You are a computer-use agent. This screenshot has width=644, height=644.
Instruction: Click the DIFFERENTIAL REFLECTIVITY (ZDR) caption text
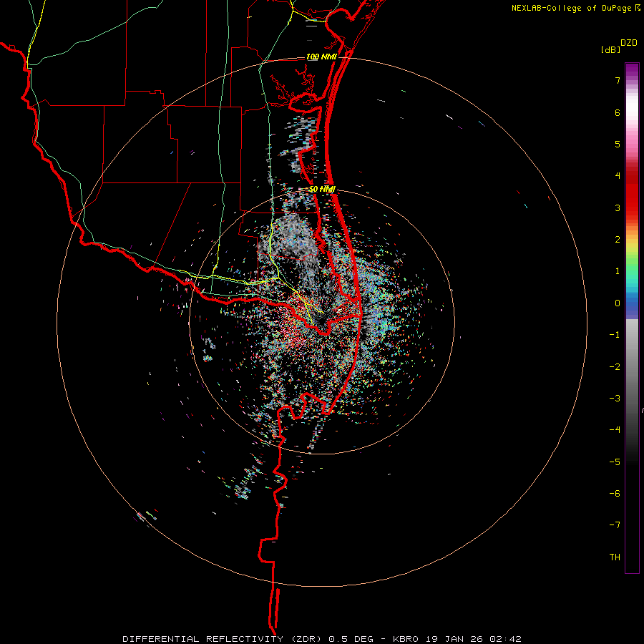223,639
